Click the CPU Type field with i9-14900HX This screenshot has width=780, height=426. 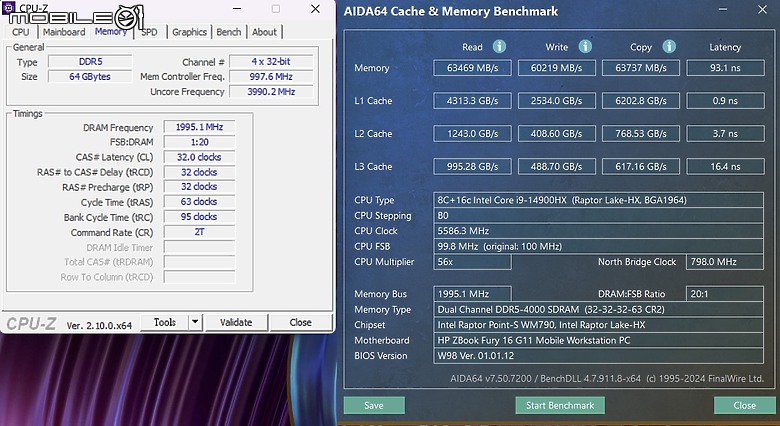point(598,200)
